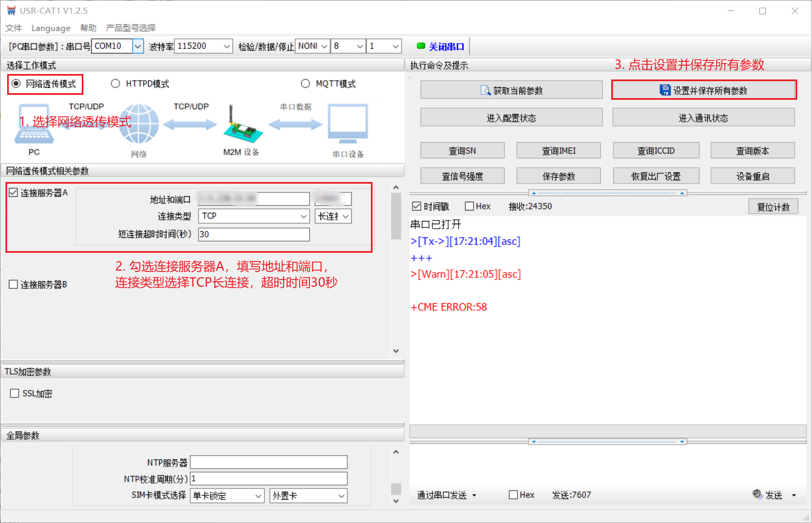The width and height of the screenshot is (812, 523).
Task: Click 进入通讯状态 button
Action: 703,117
